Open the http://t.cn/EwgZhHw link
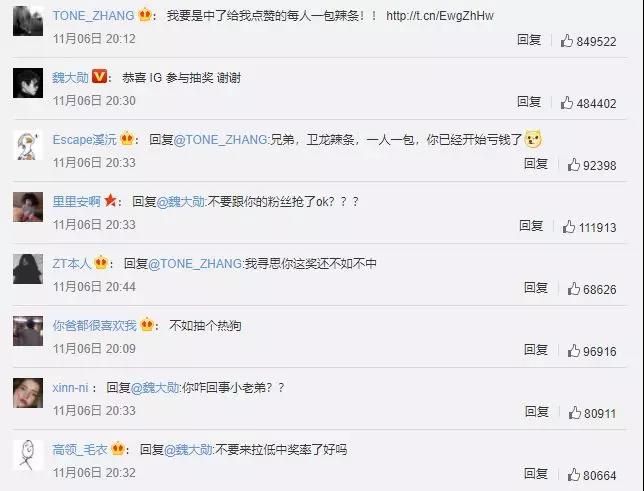 439,16
